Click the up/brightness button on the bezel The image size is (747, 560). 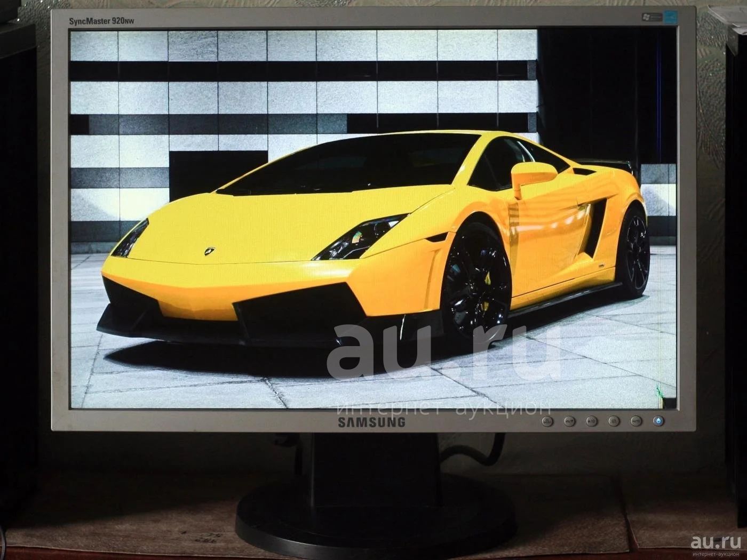[591, 421]
